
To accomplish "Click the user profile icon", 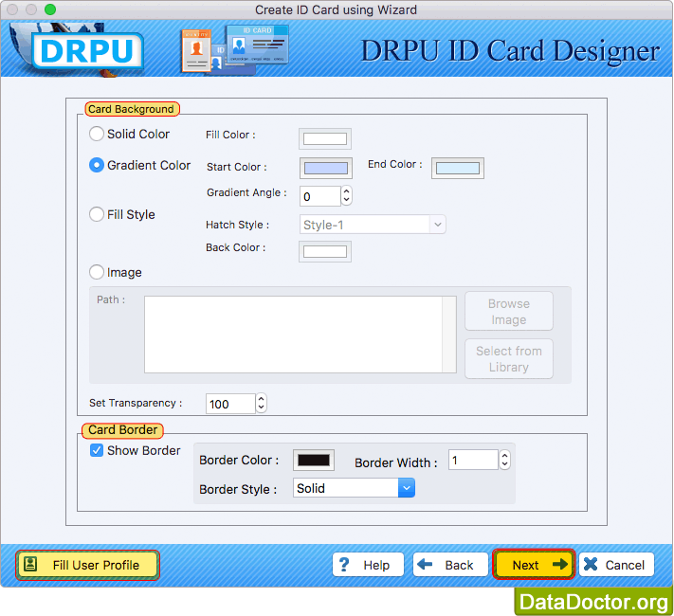I will click(30, 564).
